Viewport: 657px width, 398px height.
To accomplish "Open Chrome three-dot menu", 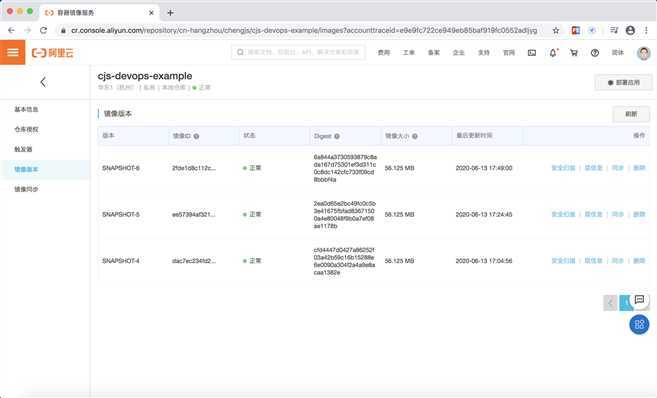I will [647, 30].
